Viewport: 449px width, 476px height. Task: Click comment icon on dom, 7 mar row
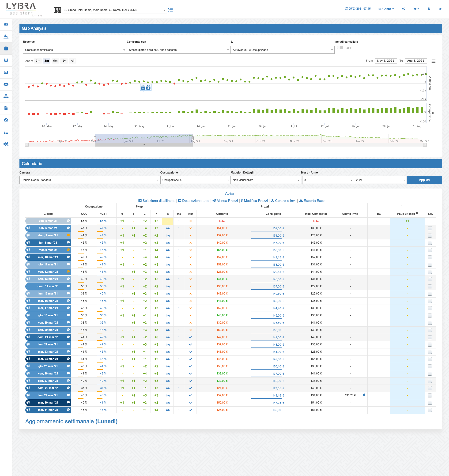68,235
